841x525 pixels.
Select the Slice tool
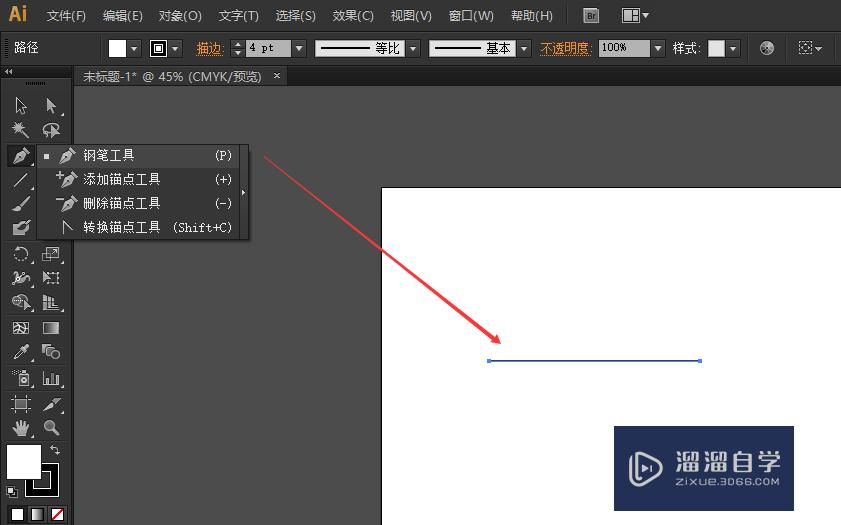(51, 403)
